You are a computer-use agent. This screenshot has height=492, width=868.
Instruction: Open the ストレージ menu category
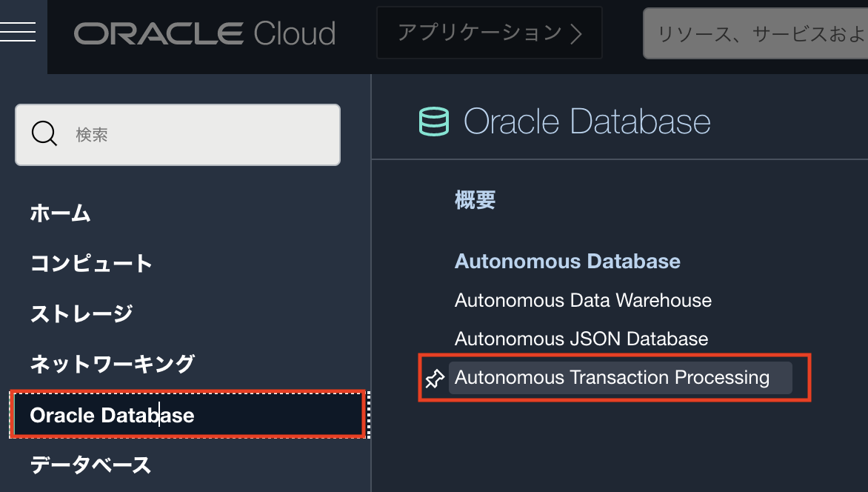(81, 313)
